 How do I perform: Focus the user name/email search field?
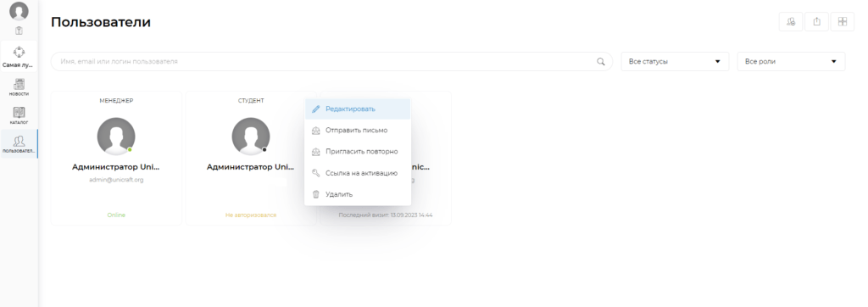click(x=331, y=62)
